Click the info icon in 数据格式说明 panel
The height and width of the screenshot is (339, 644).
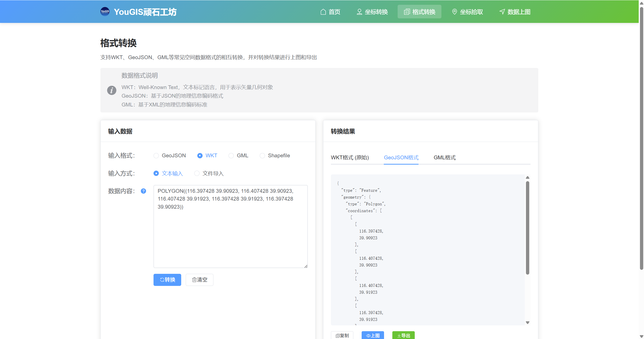coord(111,90)
